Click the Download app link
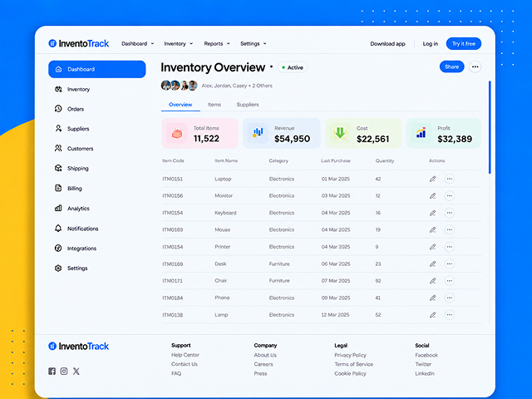Image resolution: width=532 pixels, height=399 pixels. click(387, 43)
